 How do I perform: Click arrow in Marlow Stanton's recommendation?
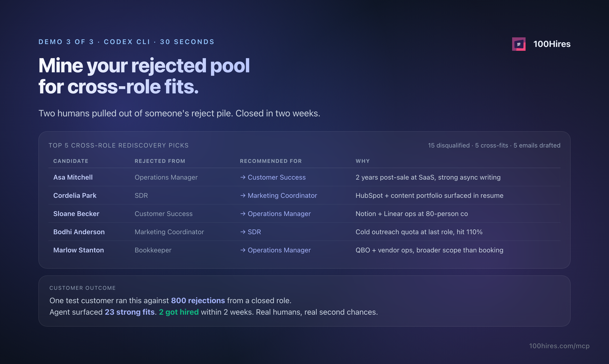pos(243,250)
